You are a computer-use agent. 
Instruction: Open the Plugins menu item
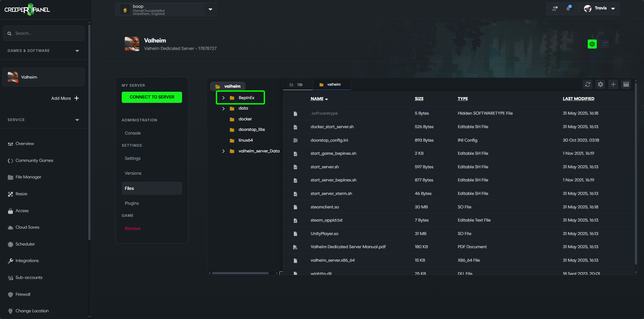pos(131,203)
